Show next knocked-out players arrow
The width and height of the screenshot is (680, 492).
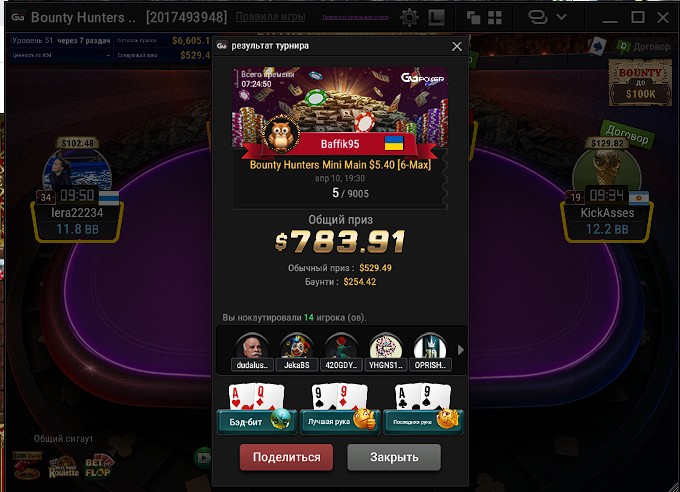pos(461,350)
